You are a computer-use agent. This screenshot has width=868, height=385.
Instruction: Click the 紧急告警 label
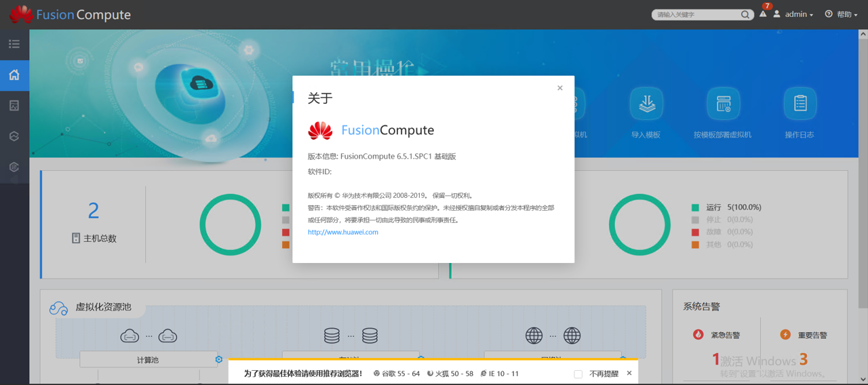(x=726, y=335)
